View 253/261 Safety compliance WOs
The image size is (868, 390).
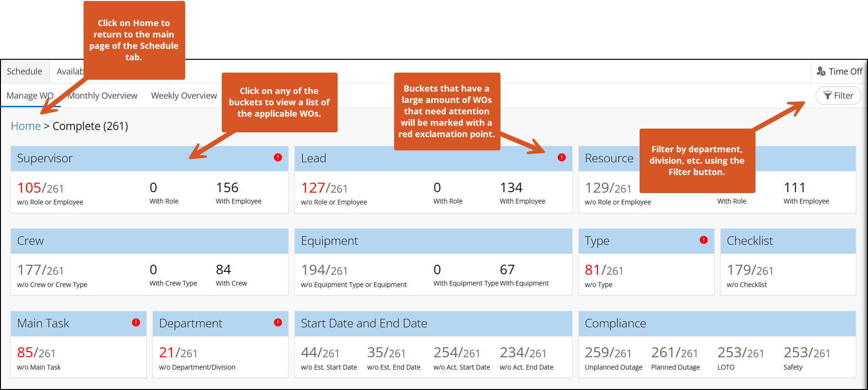click(807, 353)
